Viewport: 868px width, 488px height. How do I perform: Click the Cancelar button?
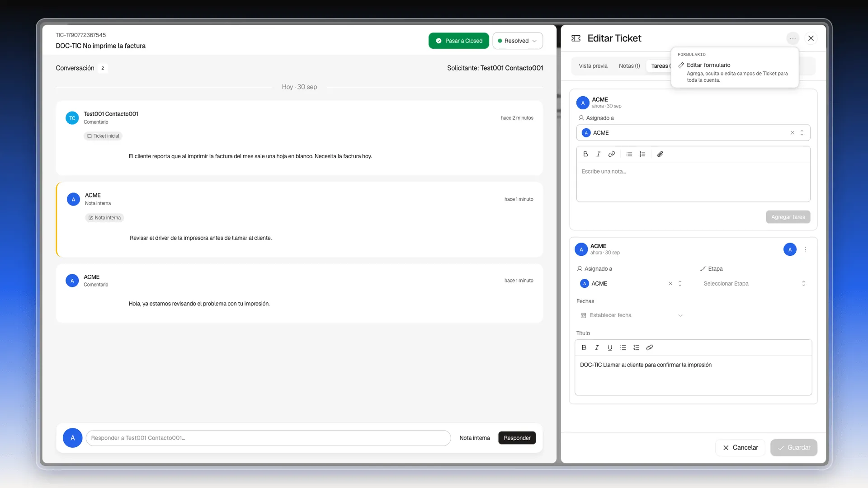pyautogui.click(x=740, y=448)
